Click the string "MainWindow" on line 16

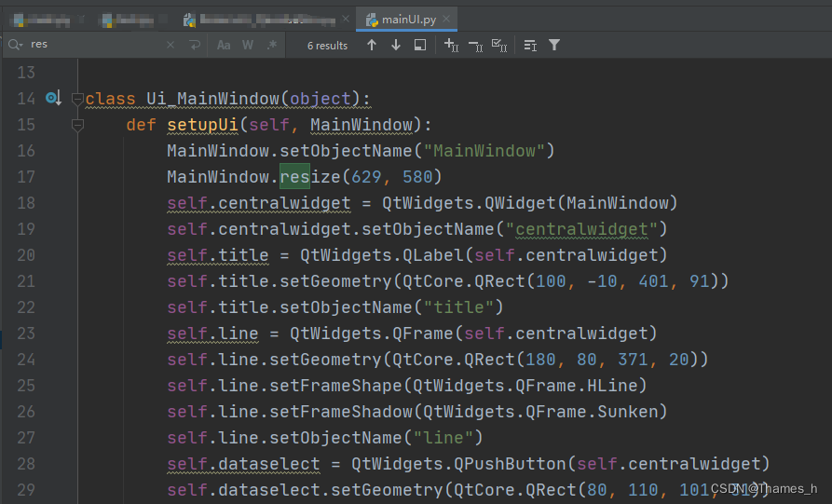coord(484,151)
